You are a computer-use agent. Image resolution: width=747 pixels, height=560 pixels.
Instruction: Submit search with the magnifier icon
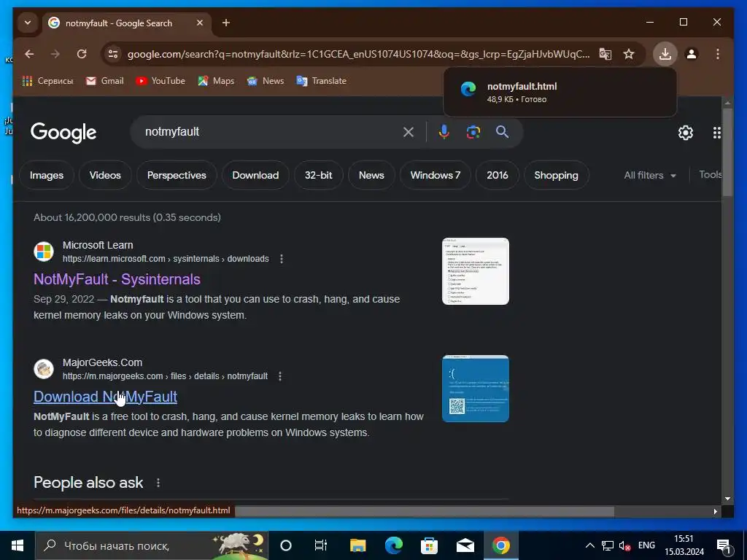(x=502, y=132)
